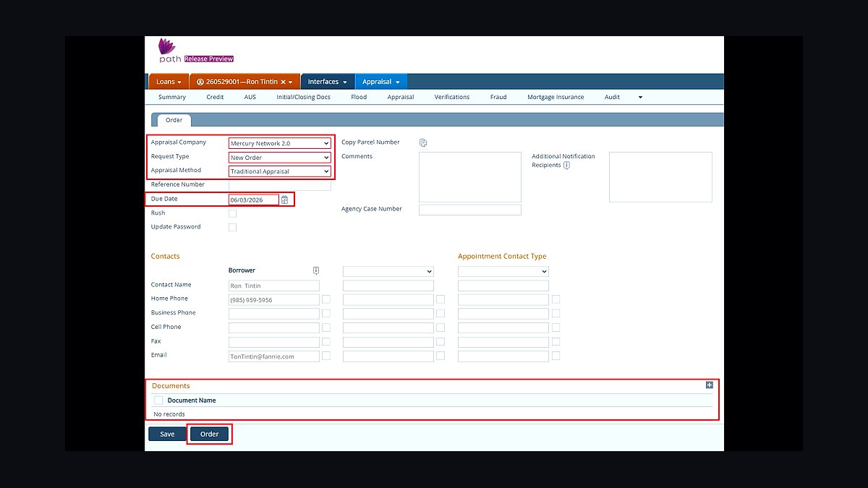Click the plus icon to add a document
868x488 pixels.
710,385
